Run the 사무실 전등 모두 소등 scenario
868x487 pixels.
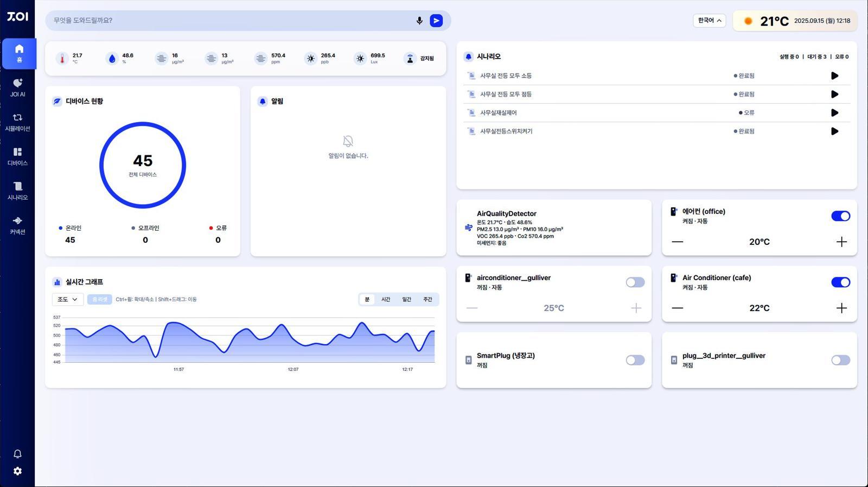[834, 76]
